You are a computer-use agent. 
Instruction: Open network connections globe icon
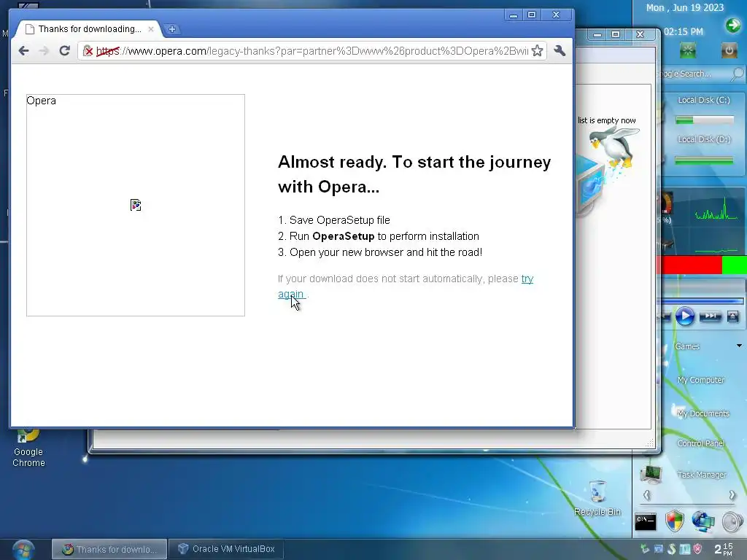[704, 521]
